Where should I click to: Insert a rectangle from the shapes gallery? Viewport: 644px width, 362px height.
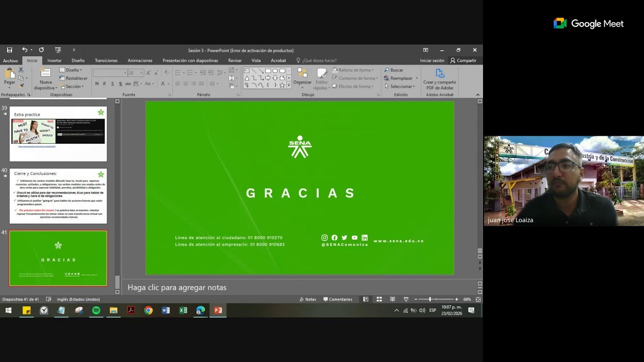click(x=268, y=71)
